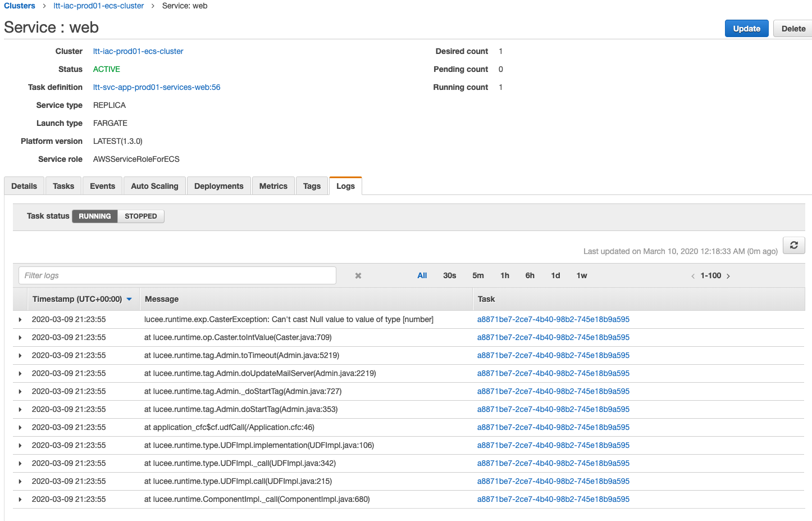
Task: Sort by Timestamp column dropdown arrow
Action: point(129,300)
